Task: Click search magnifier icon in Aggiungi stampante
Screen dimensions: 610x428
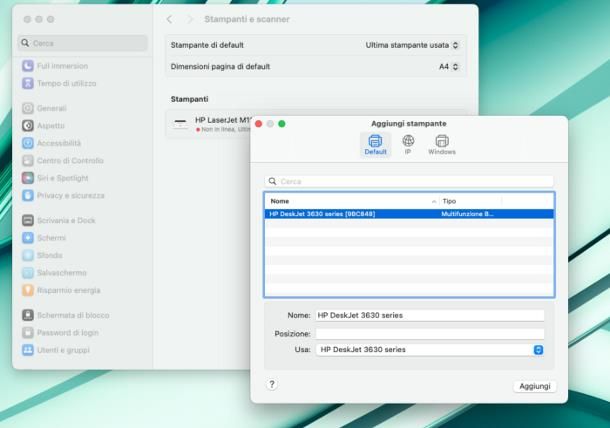Action: (x=272, y=181)
